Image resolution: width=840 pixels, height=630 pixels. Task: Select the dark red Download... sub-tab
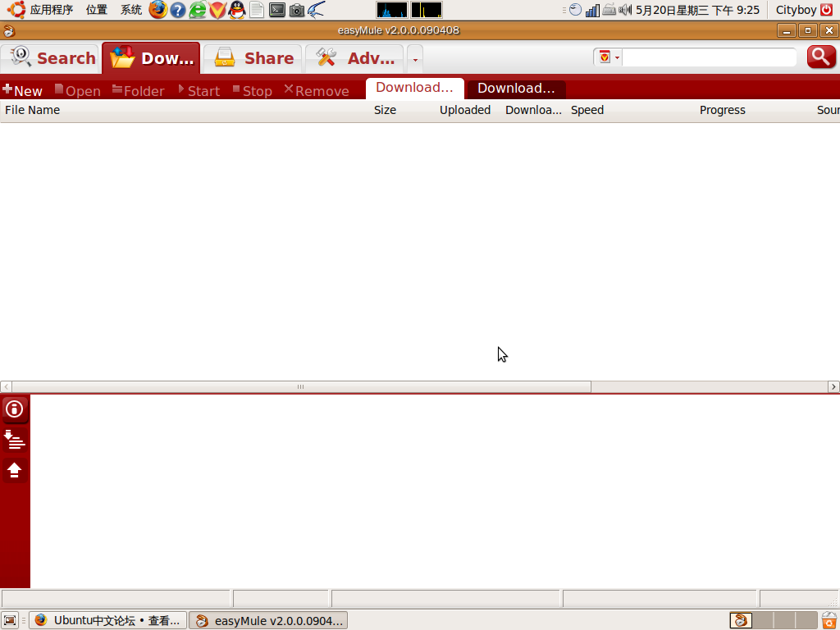[517, 89]
